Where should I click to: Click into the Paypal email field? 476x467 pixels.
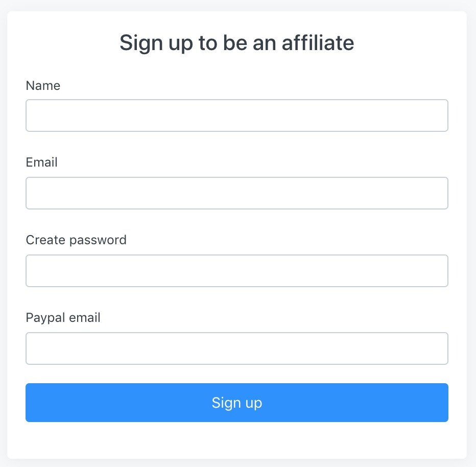coord(237,348)
